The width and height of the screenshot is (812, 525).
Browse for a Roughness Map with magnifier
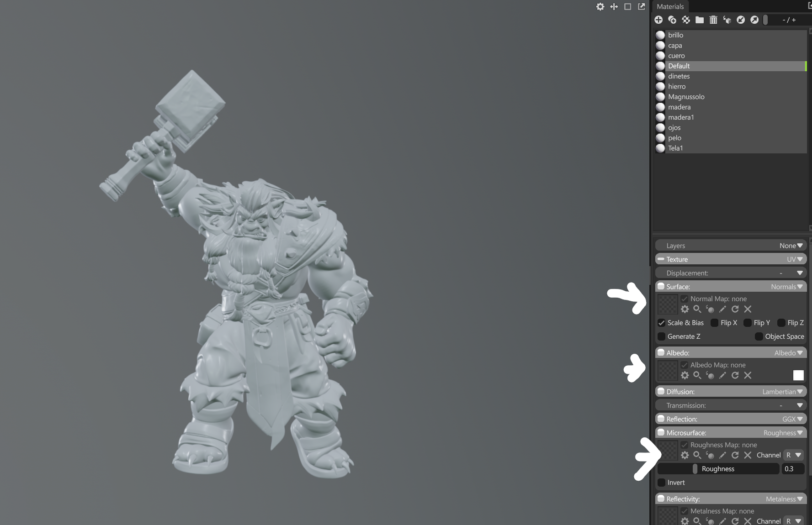697,455
